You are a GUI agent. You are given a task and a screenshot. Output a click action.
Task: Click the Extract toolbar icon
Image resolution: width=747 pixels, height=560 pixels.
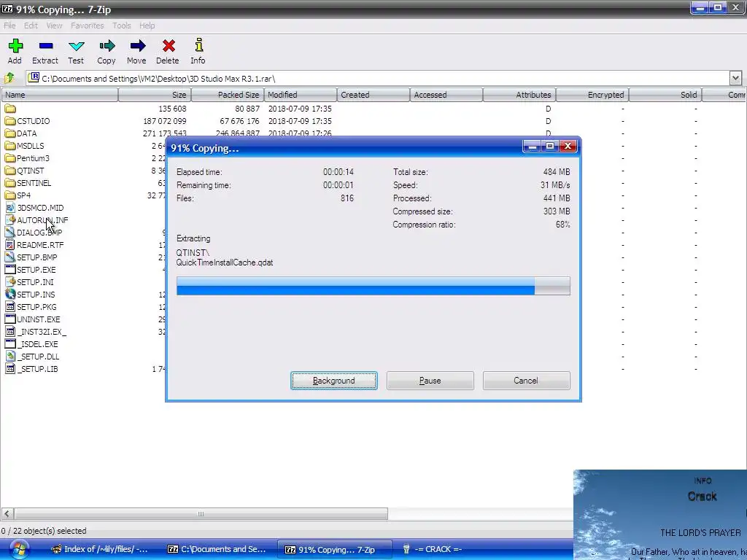click(x=46, y=46)
